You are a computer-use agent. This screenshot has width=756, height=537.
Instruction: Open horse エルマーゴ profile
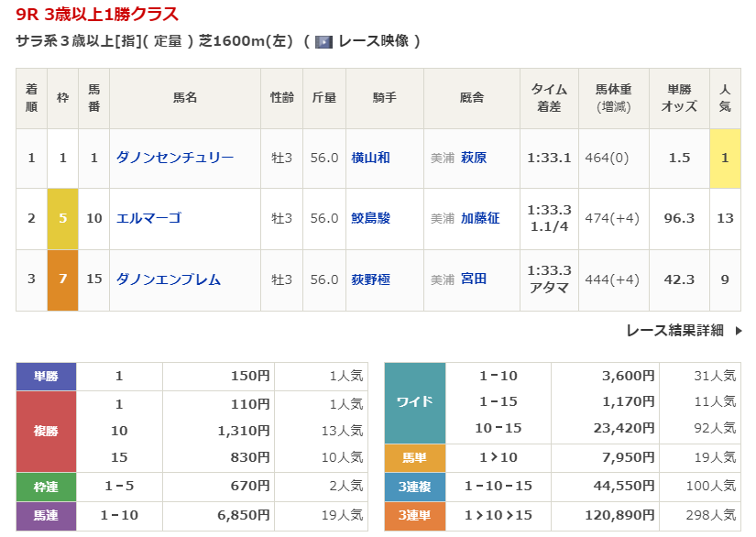[148, 218]
